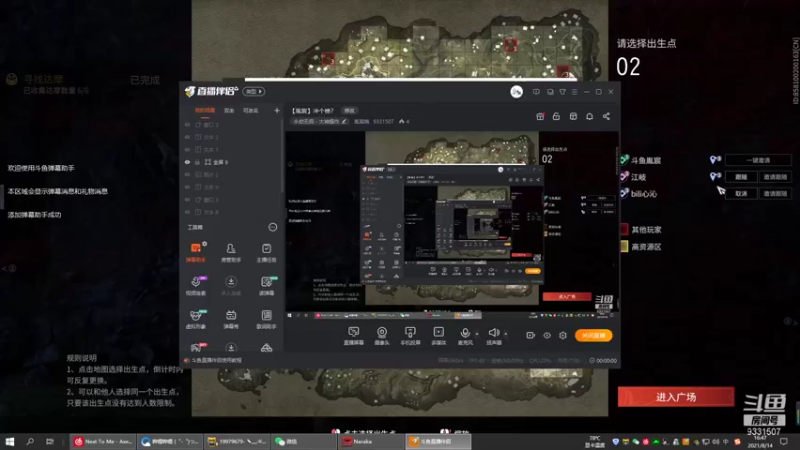The height and width of the screenshot is (450, 800).
Task: Toggle visibility eye of 文本 2 source
Action: pyautogui.click(x=187, y=137)
